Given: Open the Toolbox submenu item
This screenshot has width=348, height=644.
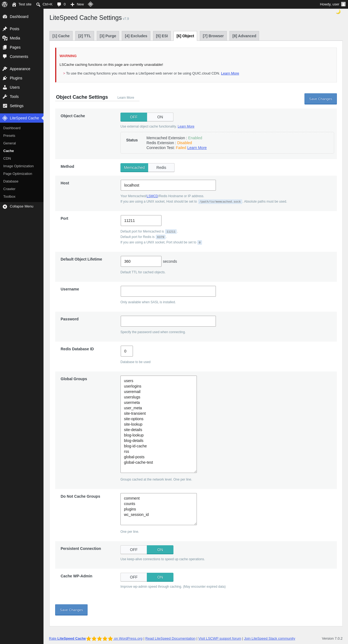Looking at the screenshot, I should [22, 197].
